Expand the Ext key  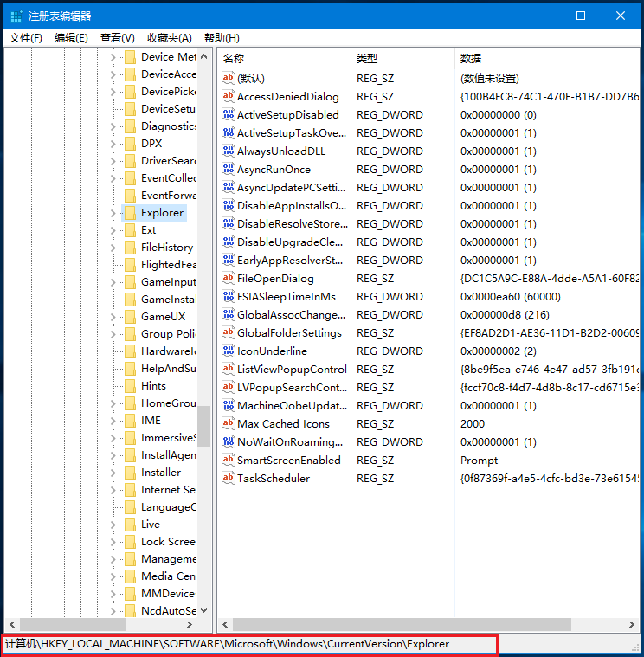tap(113, 230)
